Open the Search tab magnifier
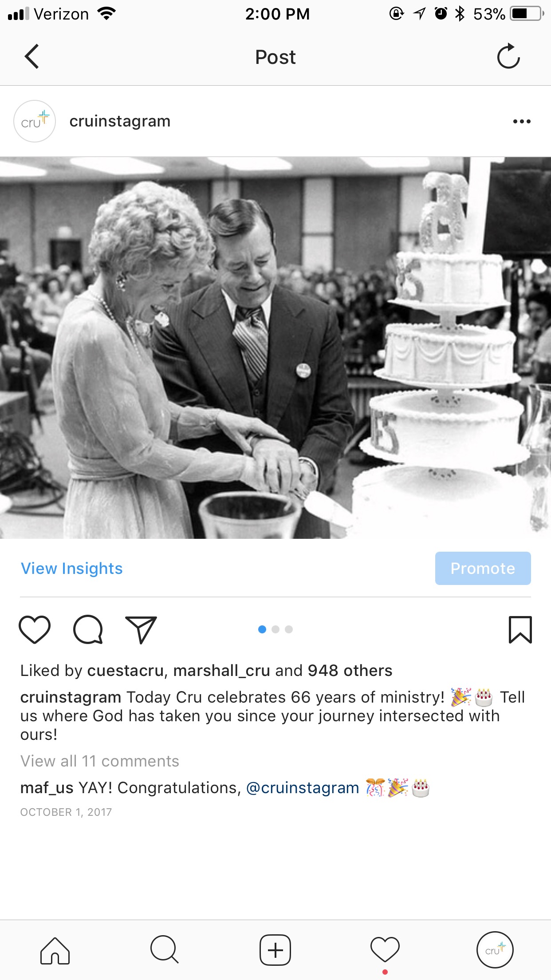The image size is (551, 980). 165,950
